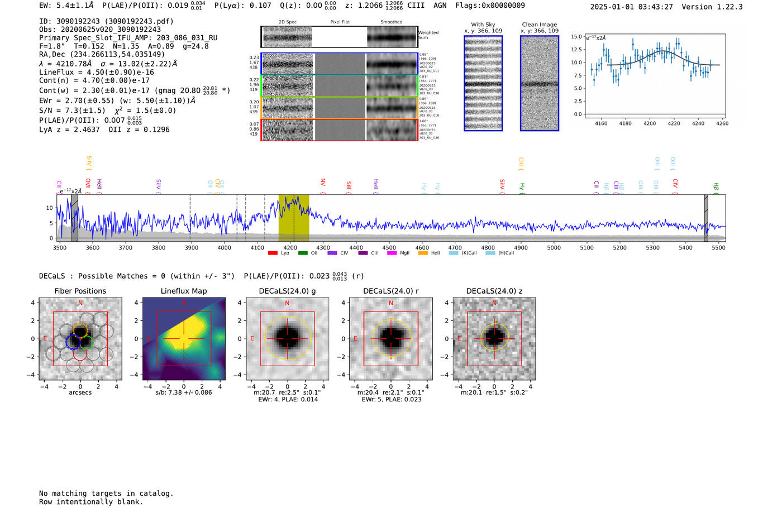Click the yellow highlighted emission line band
This screenshot has width=782, height=532.
tap(294, 218)
